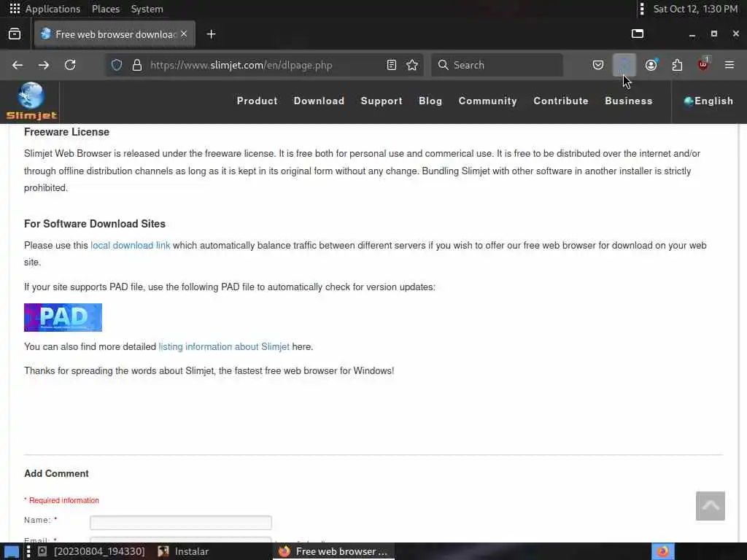Open the Contribute menu item
The image size is (747, 560).
561,101
